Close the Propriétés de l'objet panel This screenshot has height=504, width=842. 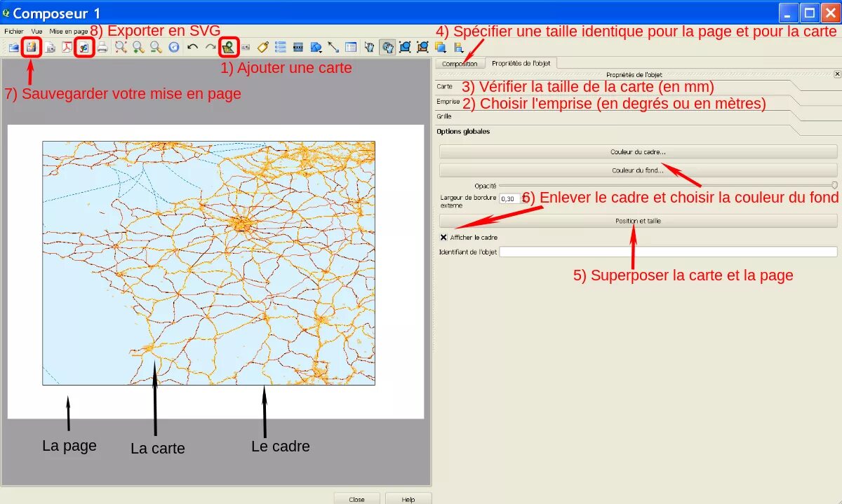click(837, 74)
